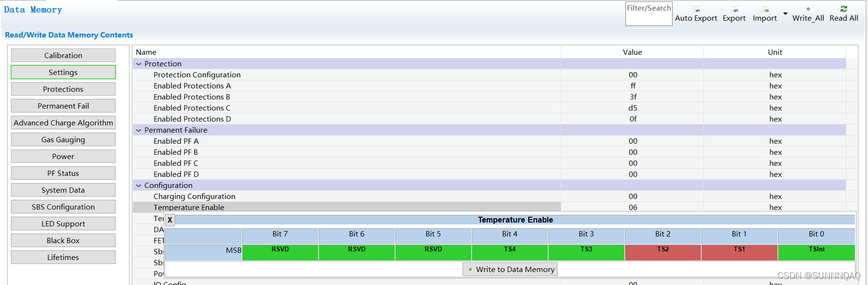Collapse the Permanent Failure group
This screenshot has width=868, height=285.
tap(139, 130)
